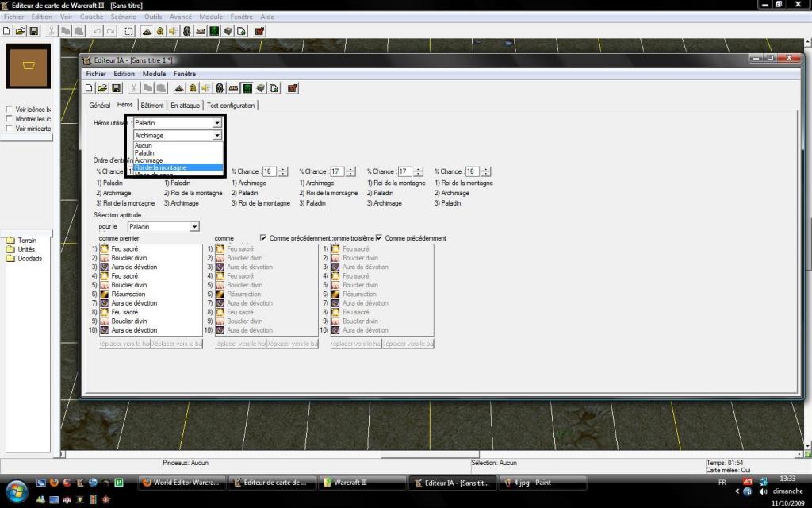Uncheck 'Comme précédemment' for second hero list
812x508 pixels.
[263, 238]
